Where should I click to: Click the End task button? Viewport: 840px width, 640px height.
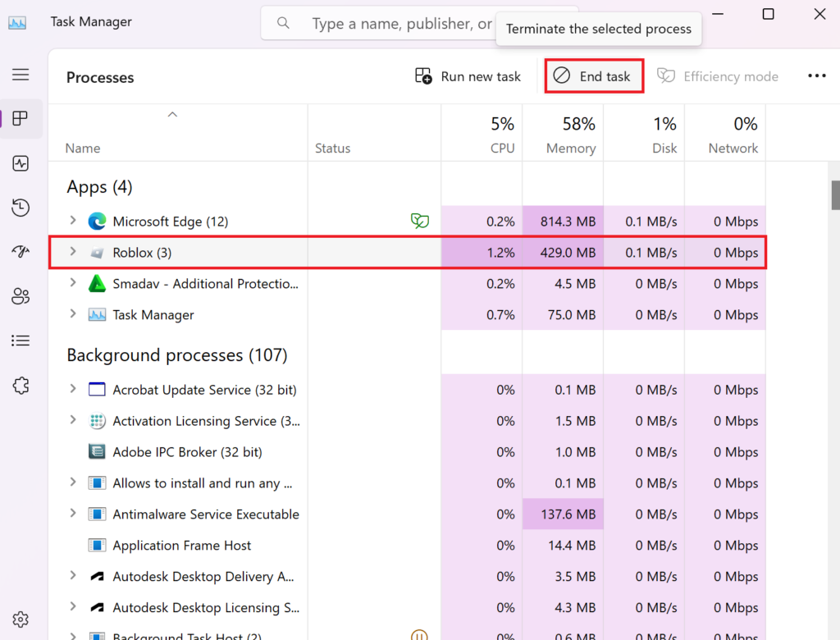[x=594, y=75]
